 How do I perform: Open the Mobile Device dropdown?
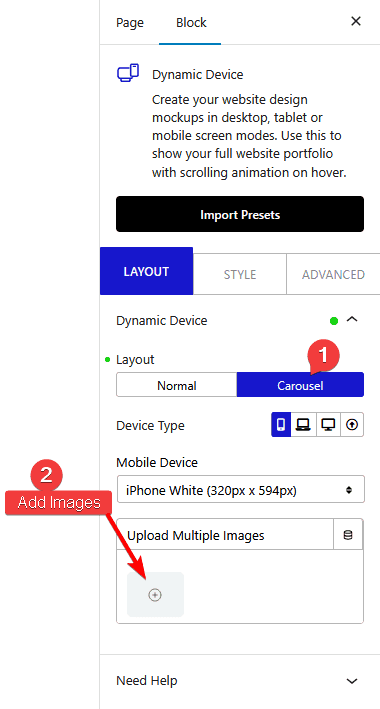(241, 490)
